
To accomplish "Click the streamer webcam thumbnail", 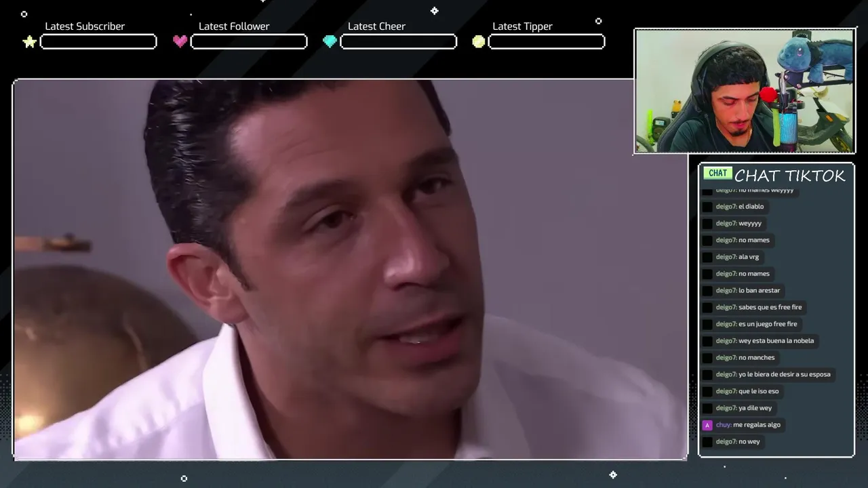I will [x=745, y=91].
